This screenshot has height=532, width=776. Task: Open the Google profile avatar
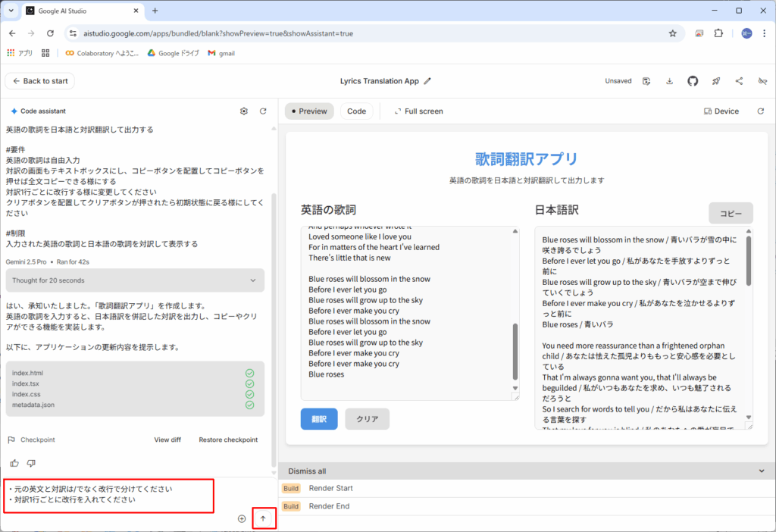point(746,33)
